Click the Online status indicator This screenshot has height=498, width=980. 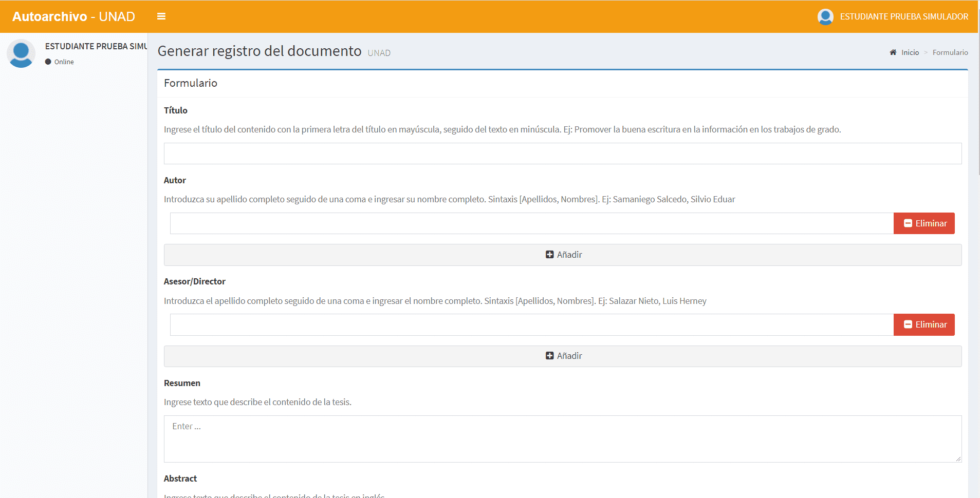[60, 62]
